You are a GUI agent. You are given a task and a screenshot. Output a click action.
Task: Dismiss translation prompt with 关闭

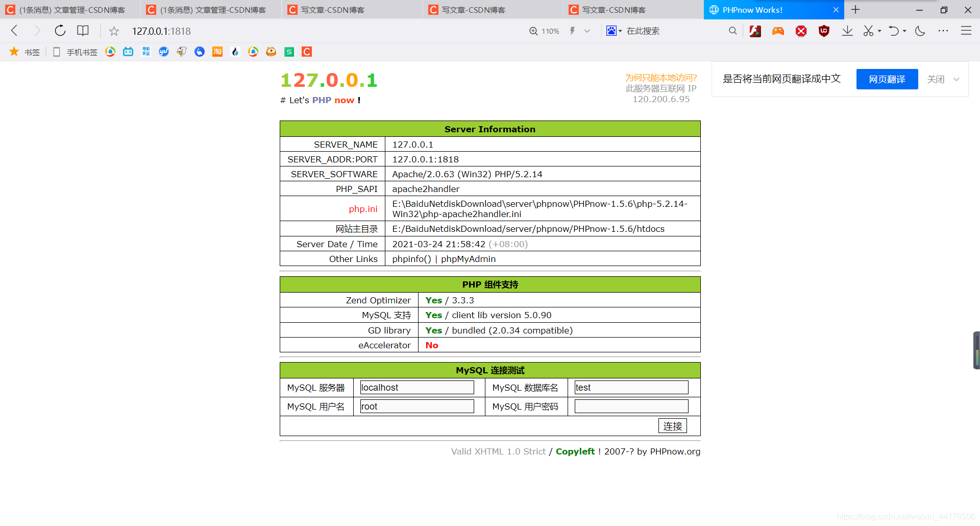[x=936, y=79]
